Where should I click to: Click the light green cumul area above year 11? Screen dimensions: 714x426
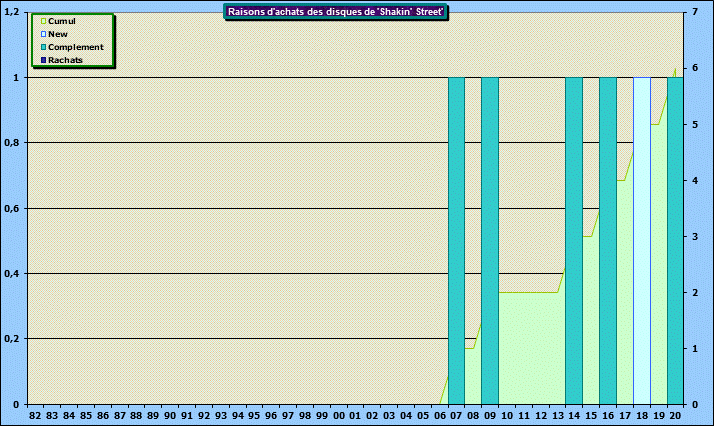click(524, 350)
